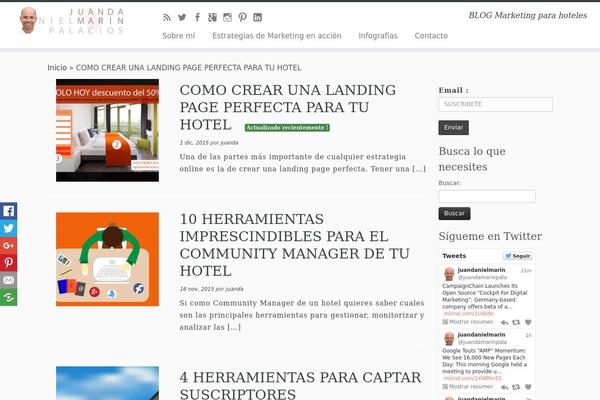Open the 4 herramientas para captar suscriptores title
600x400 pixels.
pyautogui.click(x=300, y=385)
